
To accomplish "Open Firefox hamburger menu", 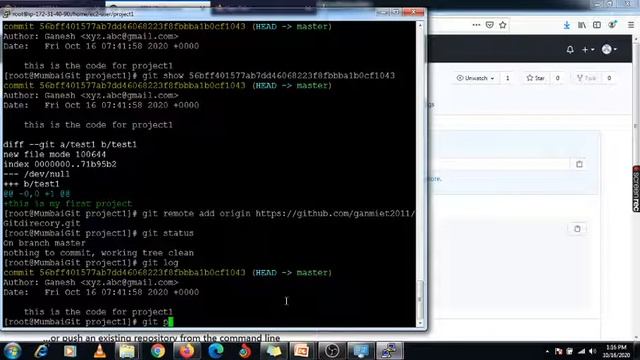I will coord(631,25).
